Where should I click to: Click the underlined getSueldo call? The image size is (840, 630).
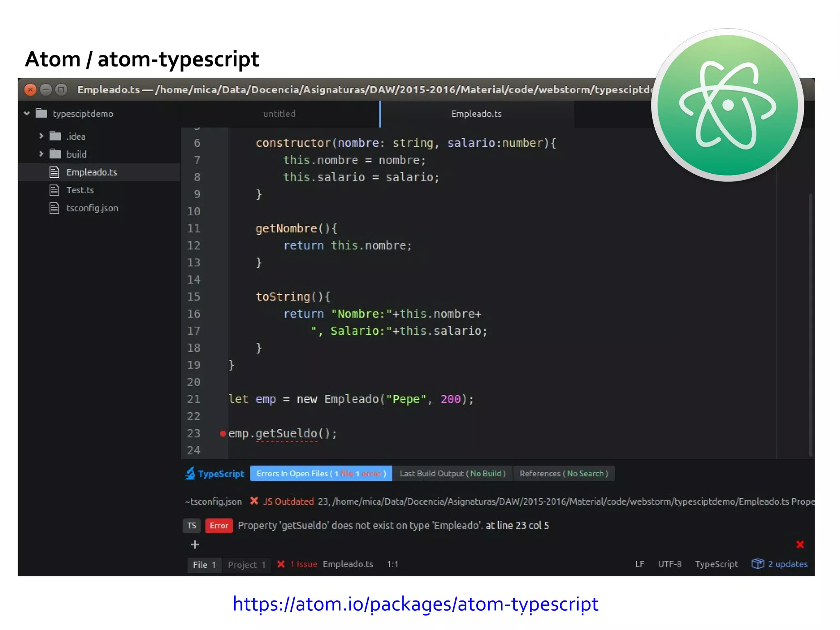tap(286, 434)
